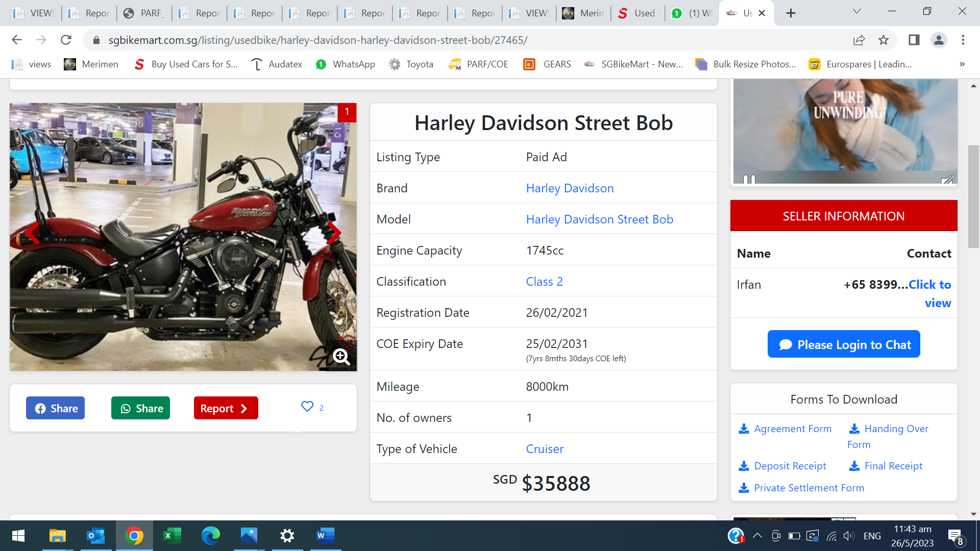
Task: Open the PARF/COE bookmark
Action: tap(478, 64)
